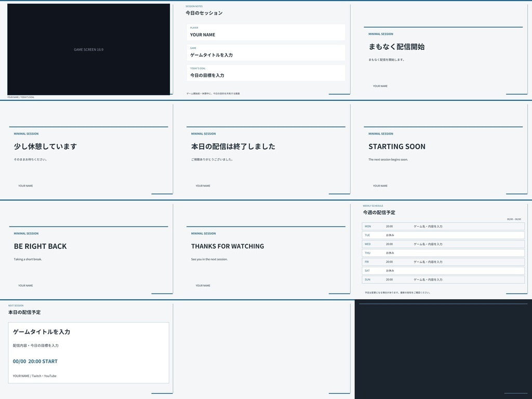Screen dimensions: 532x399
Task: Click the schedule footnote starting 予定は変更になる
Action: point(397,292)
